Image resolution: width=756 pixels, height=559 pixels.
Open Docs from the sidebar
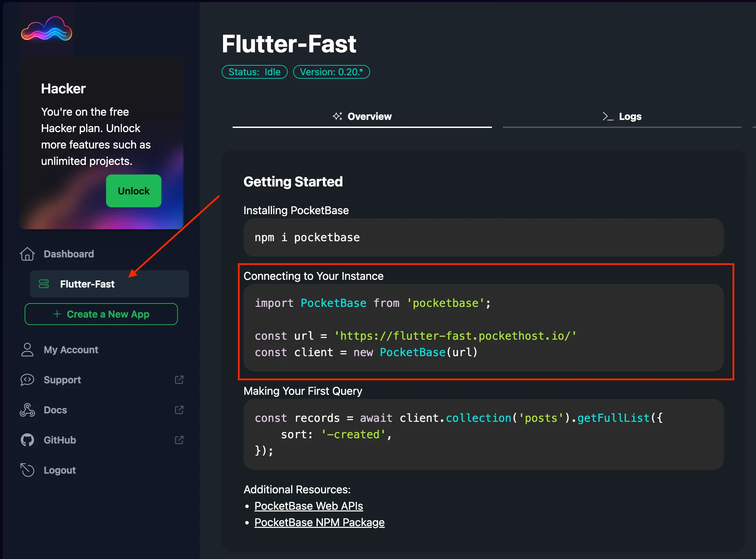[55, 410]
